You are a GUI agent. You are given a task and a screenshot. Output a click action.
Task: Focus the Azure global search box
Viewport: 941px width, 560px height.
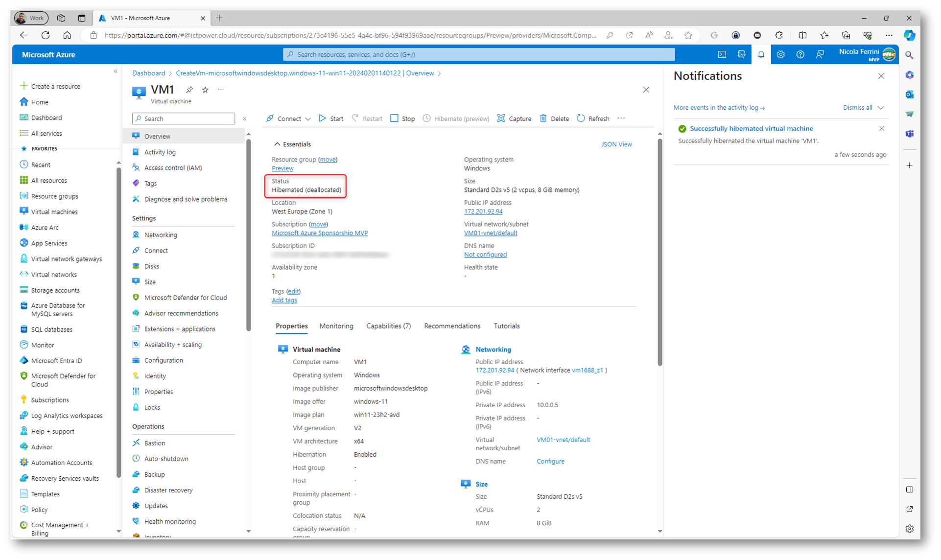pos(479,54)
